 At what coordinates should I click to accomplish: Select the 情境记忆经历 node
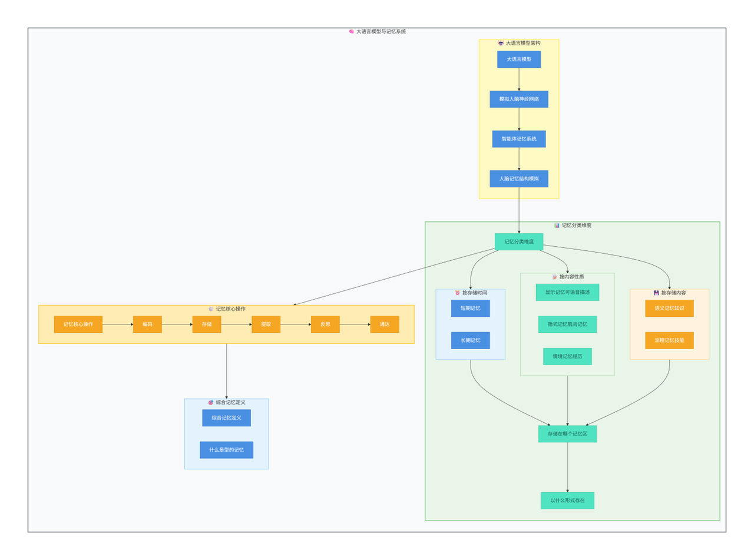click(x=567, y=356)
